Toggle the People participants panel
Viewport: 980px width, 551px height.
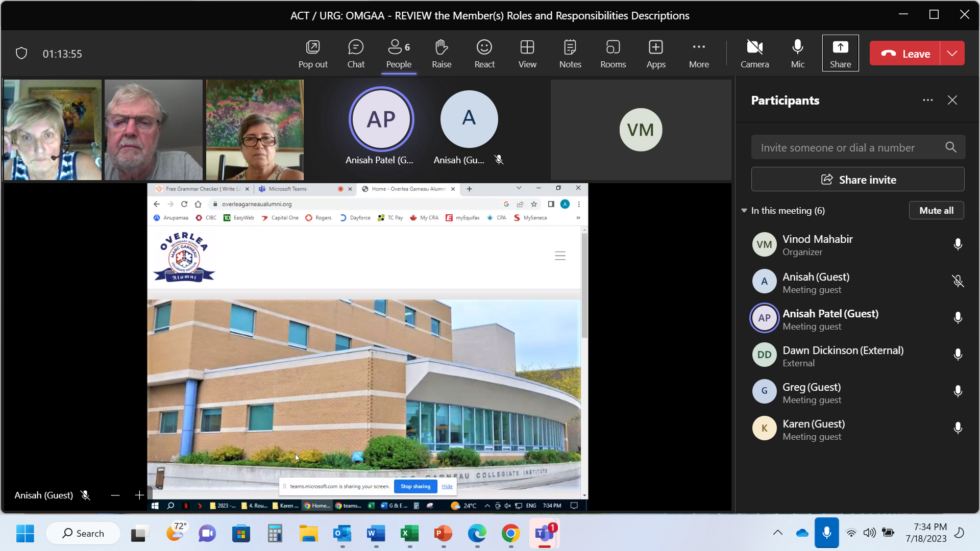[x=399, y=54]
